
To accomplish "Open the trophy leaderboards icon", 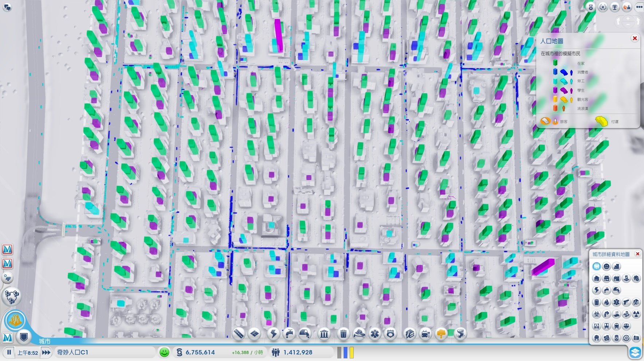I will [615, 7].
